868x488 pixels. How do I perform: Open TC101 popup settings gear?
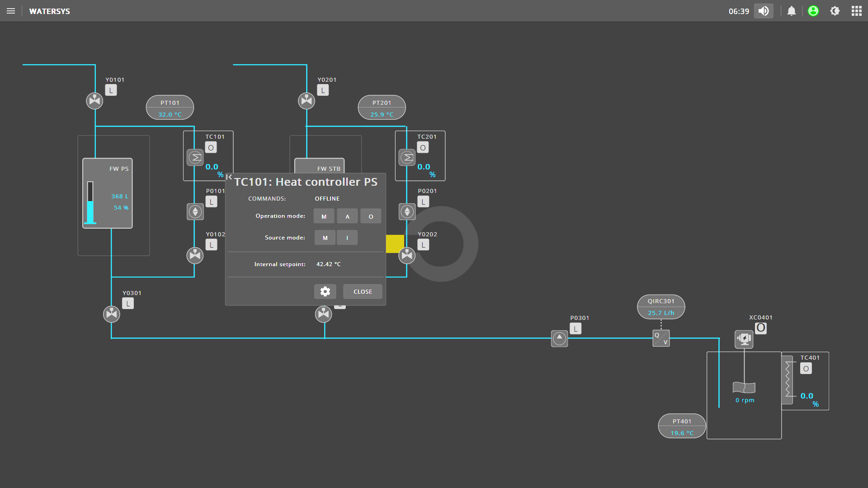325,291
